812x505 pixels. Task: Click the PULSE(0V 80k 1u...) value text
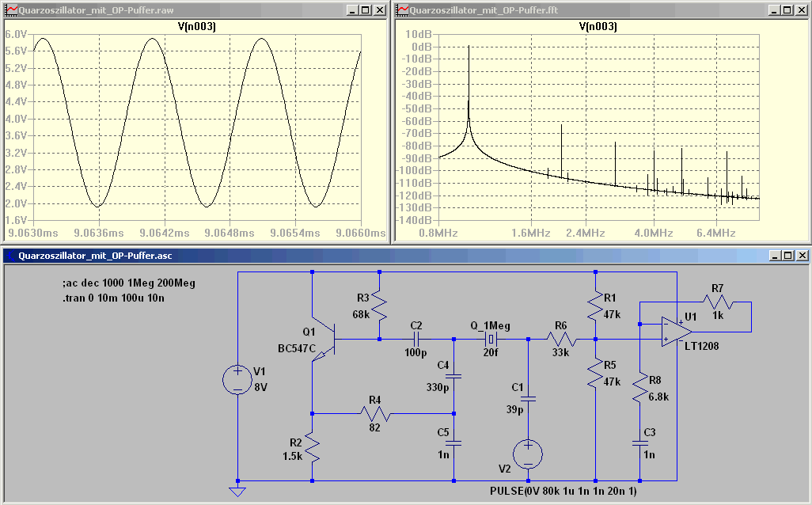point(563,491)
